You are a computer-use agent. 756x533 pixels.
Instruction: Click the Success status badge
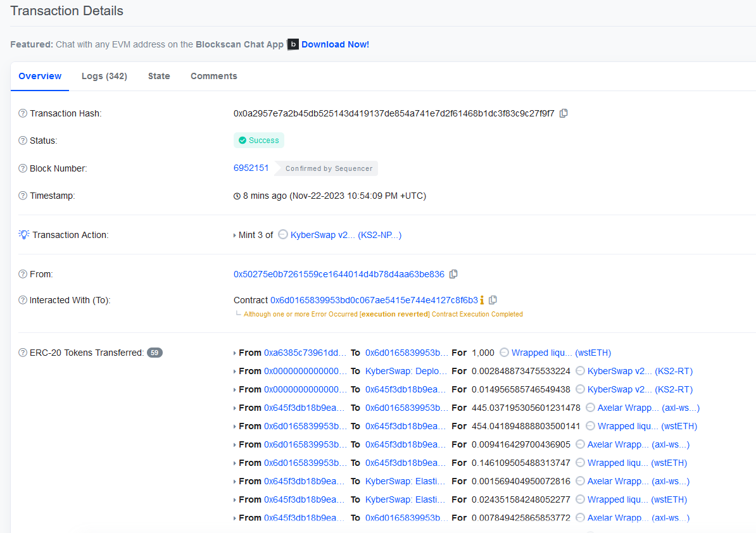259,141
